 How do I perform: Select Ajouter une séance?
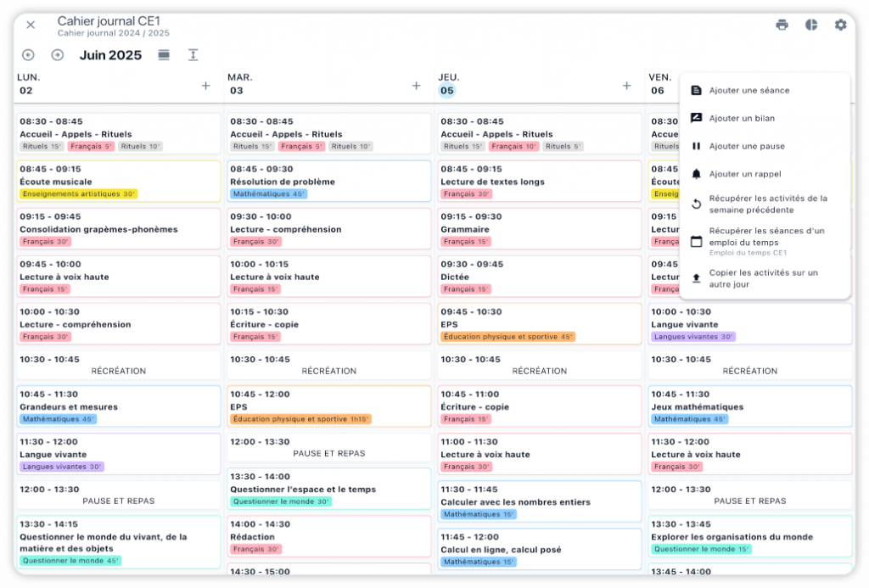coord(748,91)
